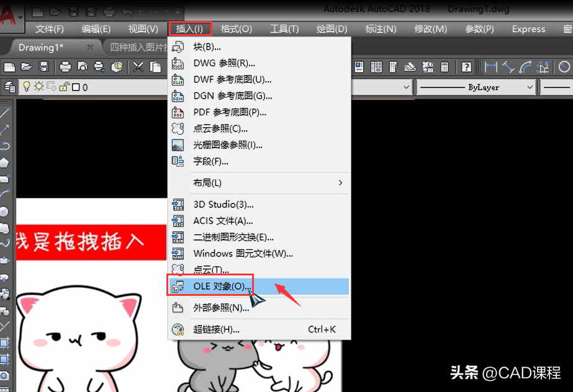Toggle layer 0 on/off lightbulb
The image size is (573, 392).
point(26,86)
